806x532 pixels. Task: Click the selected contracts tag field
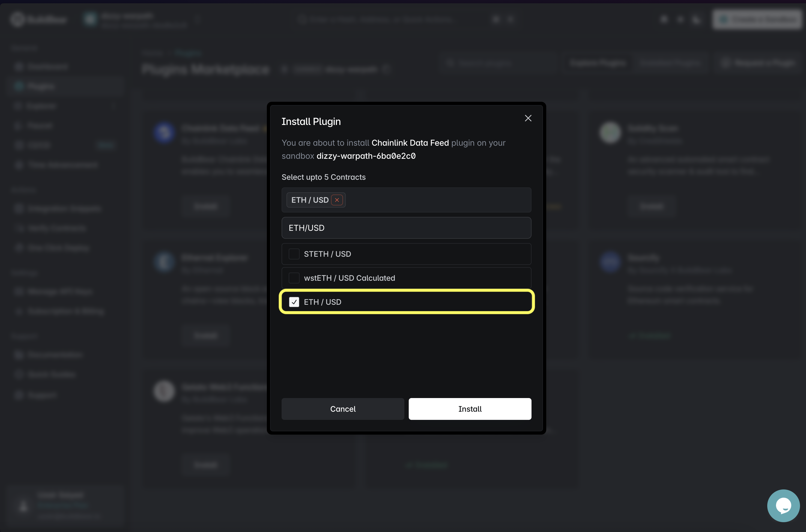406,200
